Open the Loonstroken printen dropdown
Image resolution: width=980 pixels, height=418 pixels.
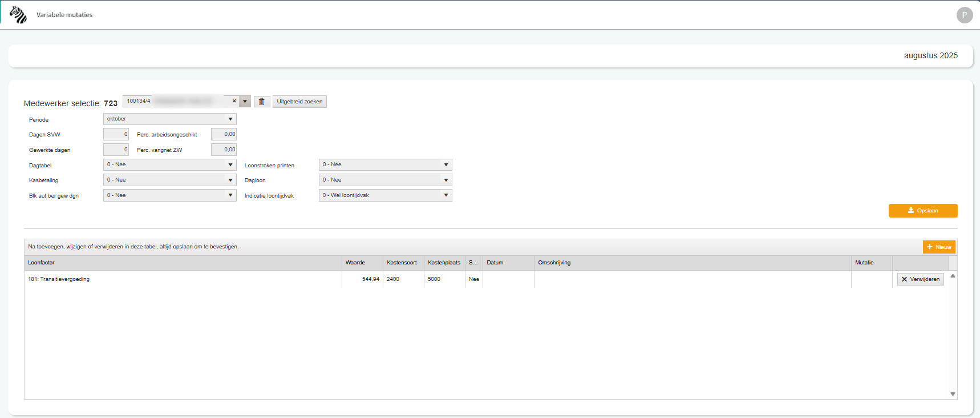pyautogui.click(x=385, y=164)
